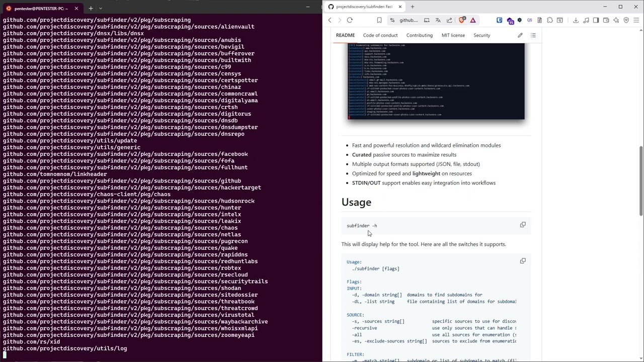
Task: Click the terminal line ending in sources/zoomeyeapi
Action: pos(128,335)
